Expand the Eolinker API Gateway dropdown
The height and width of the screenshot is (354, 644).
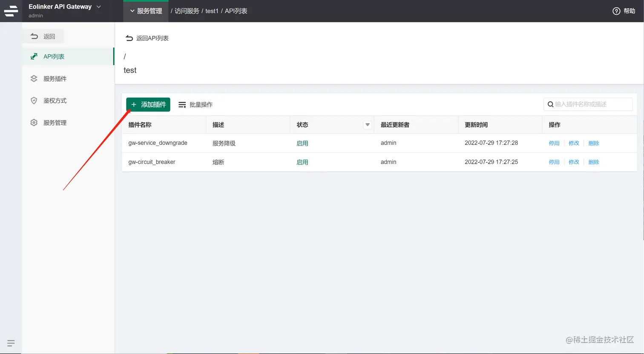coord(98,6)
